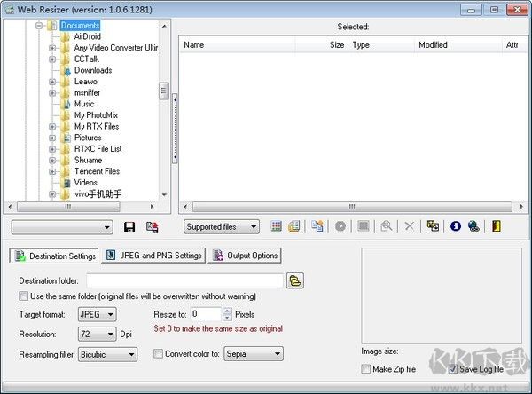
Task: Expand the msniffer folder node
Action: tap(52, 92)
